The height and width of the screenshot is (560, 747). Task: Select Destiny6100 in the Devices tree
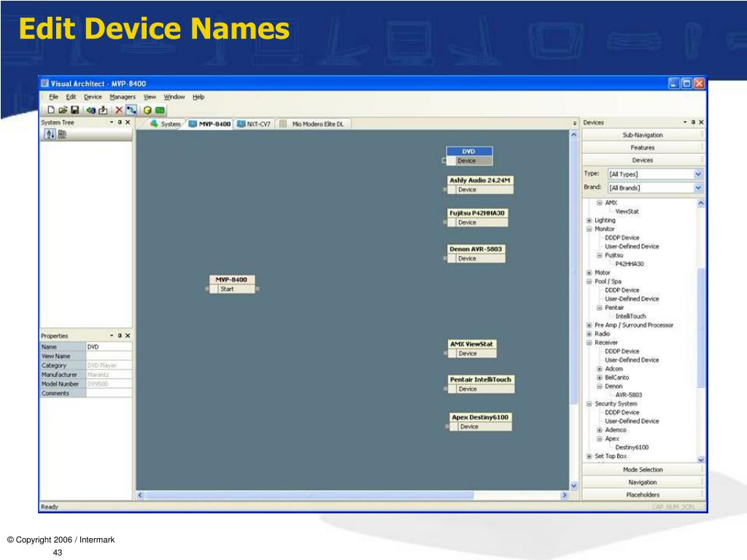point(632,448)
